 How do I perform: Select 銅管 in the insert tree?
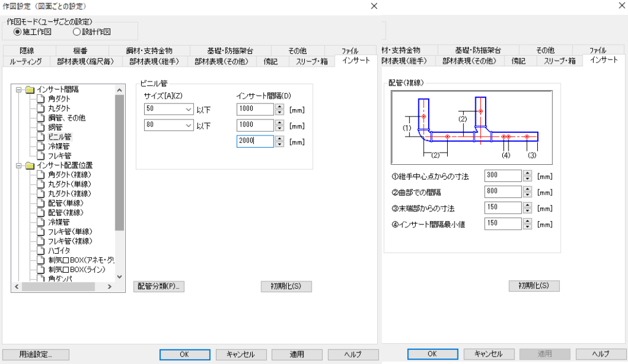pyautogui.click(x=55, y=127)
